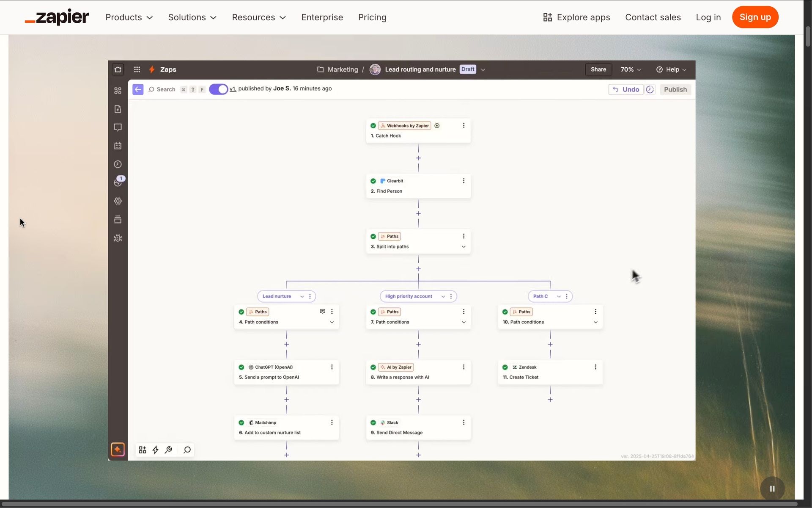
Task: Toggle the Zap on/off switch
Action: pos(219,89)
